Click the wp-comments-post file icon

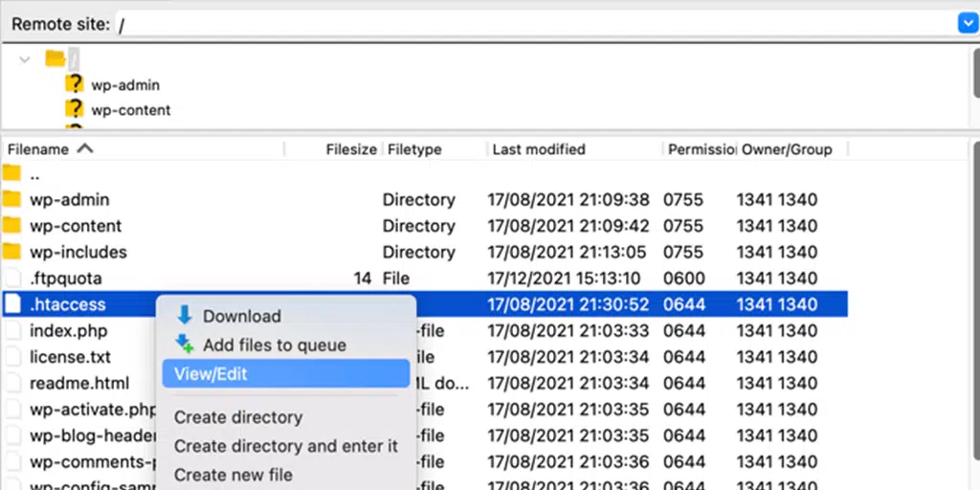click(x=13, y=462)
